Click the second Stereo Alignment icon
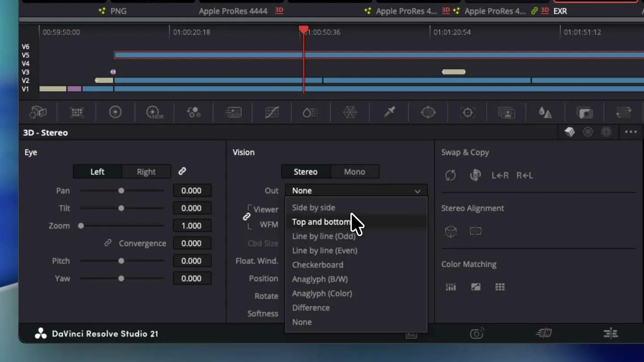The height and width of the screenshot is (362, 644). (475, 231)
